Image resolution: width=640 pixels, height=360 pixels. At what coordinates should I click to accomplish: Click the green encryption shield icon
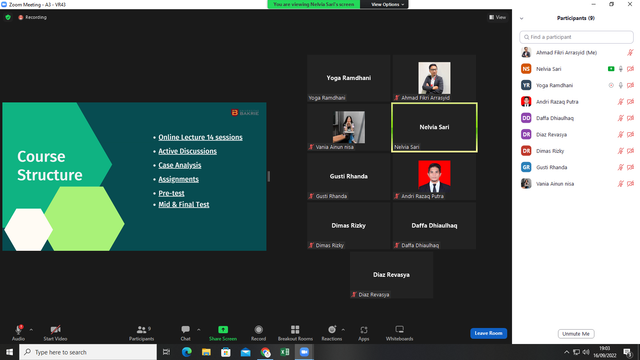8,17
